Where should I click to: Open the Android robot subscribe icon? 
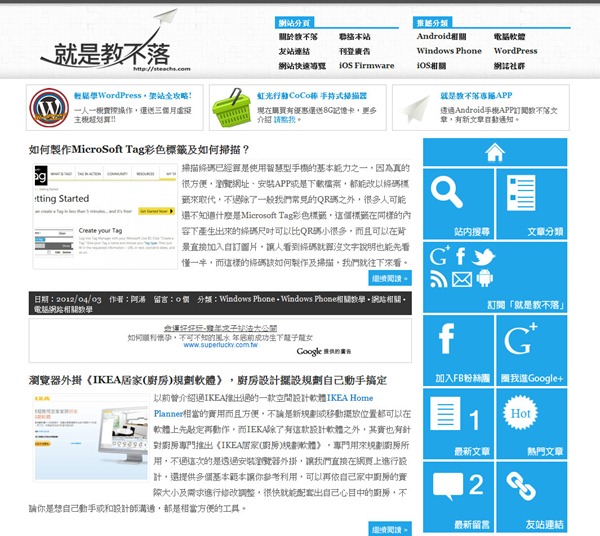click(484, 278)
